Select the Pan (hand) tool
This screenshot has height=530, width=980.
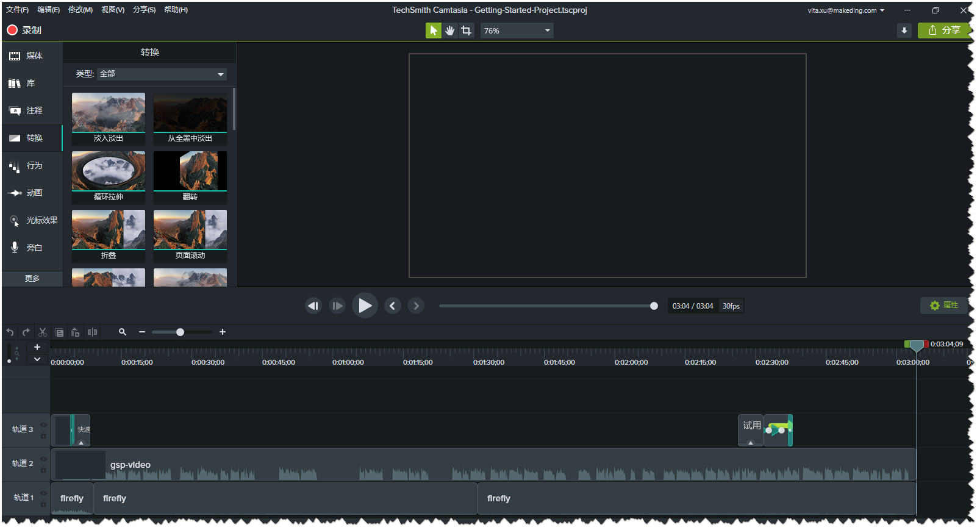tap(449, 30)
